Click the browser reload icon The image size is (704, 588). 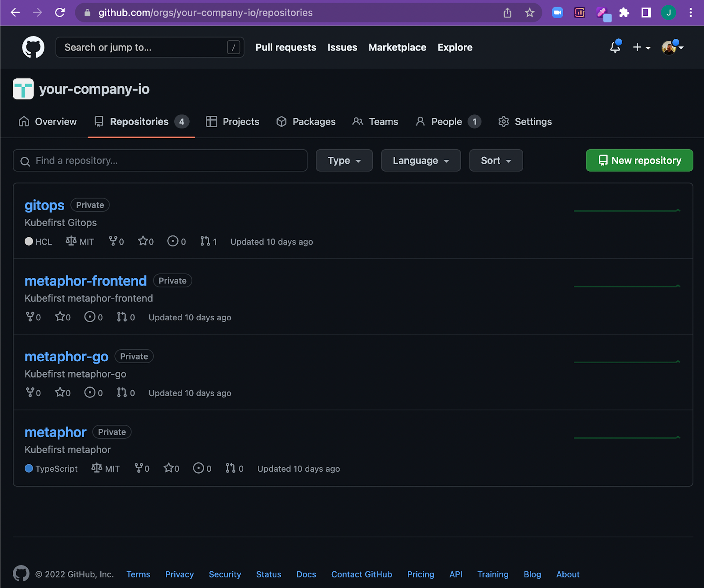point(60,13)
